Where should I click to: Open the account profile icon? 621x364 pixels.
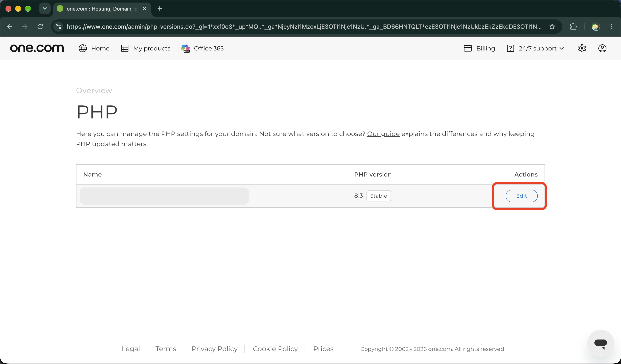(602, 48)
